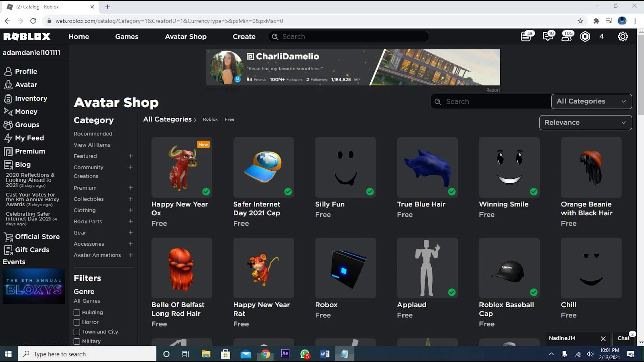
Task: Bookmark this page with the star icon
Action: click(580, 21)
